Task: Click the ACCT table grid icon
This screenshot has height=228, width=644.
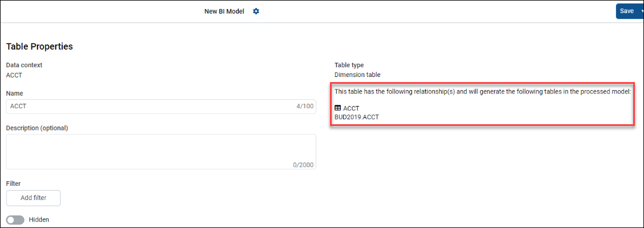Action: (337, 108)
